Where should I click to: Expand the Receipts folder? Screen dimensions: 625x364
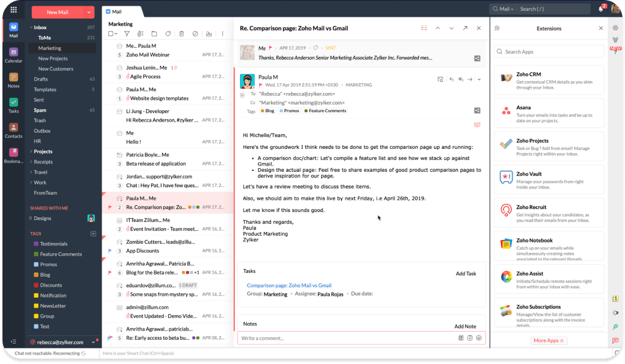(31, 162)
